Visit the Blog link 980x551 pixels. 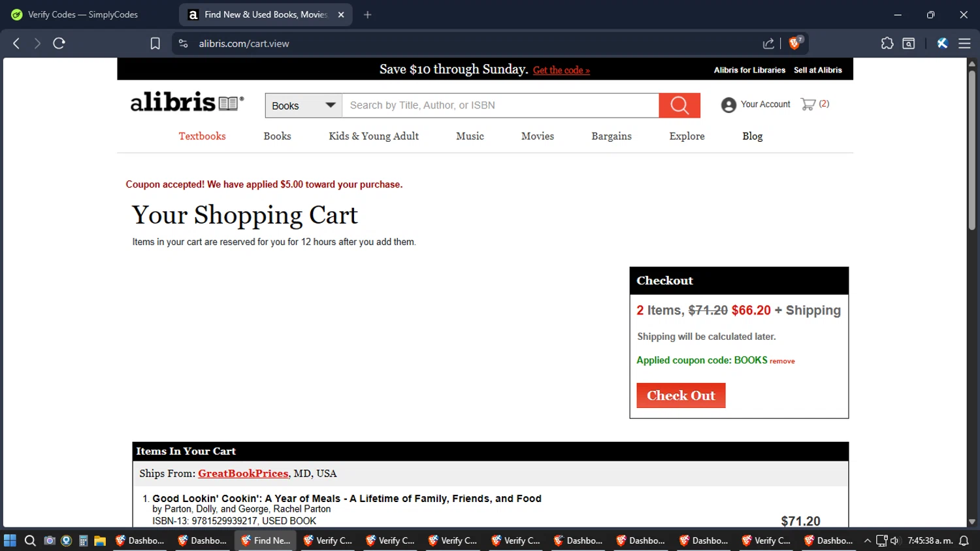[753, 136]
